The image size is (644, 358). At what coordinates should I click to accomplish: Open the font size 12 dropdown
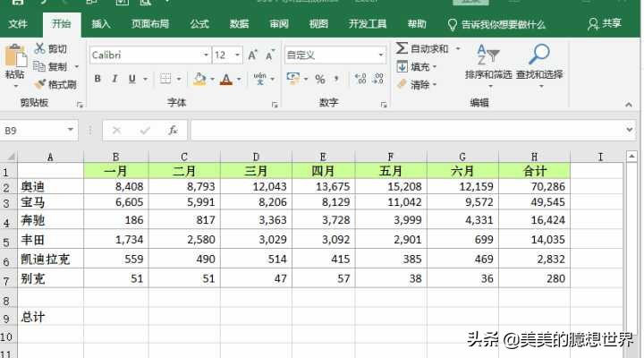coord(237,55)
